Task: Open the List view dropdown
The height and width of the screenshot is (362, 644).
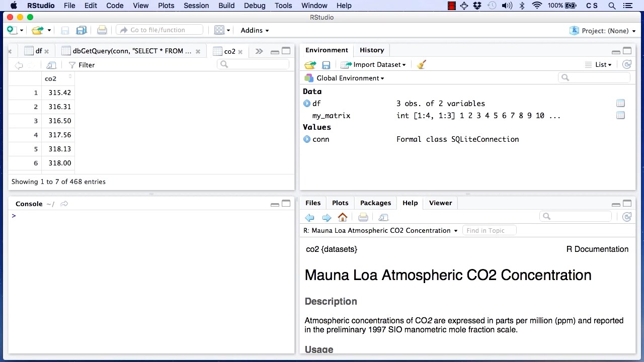Action: [x=598, y=65]
